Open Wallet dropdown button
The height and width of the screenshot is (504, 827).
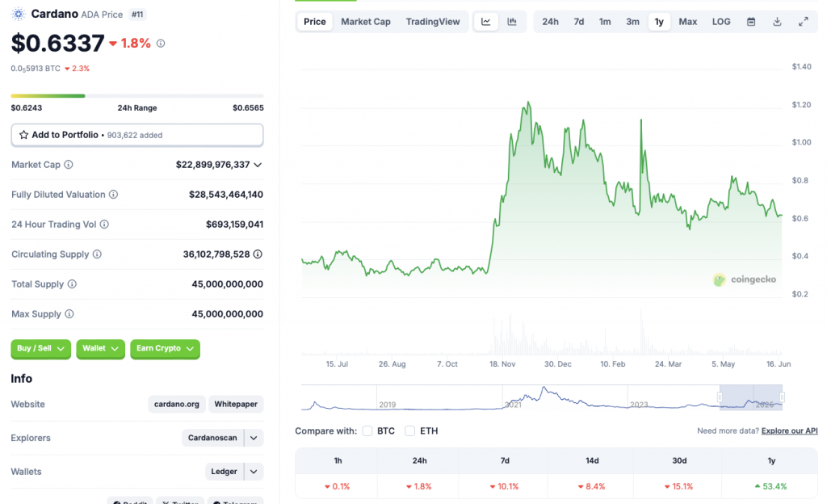click(x=100, y=348)
